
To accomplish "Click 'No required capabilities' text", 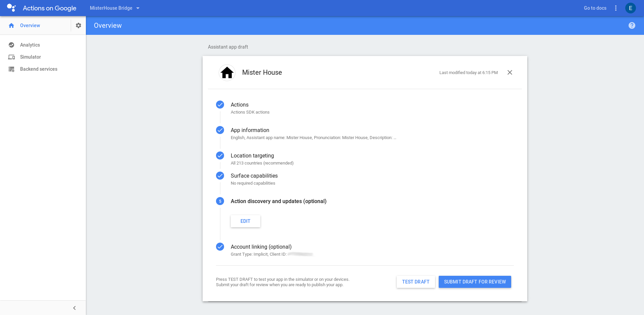I will [253, 183].
